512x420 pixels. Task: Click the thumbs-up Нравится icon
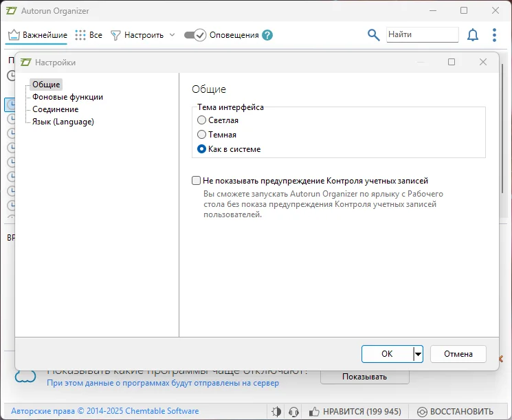pyautogui.click(x=314, y=412)
